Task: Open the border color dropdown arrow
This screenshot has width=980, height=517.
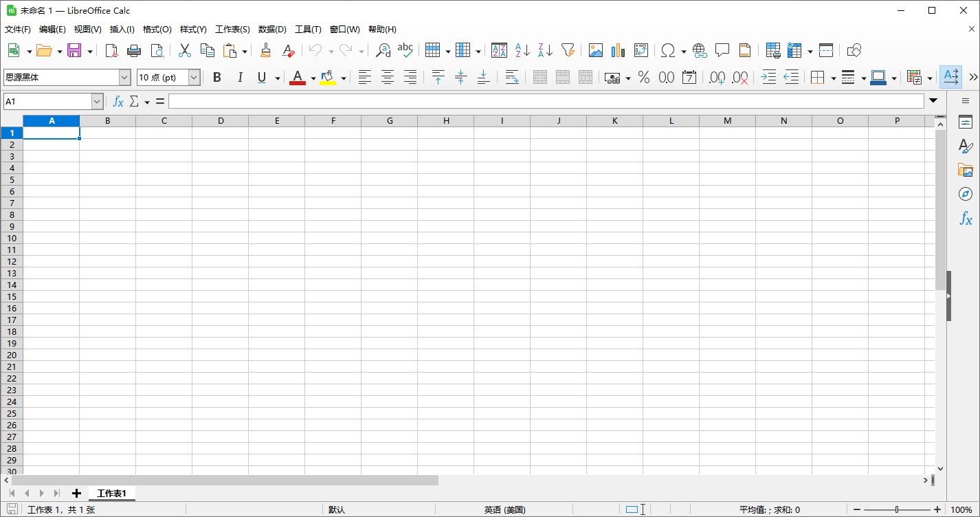Action: pyautogui.click(x=894, y=77)
